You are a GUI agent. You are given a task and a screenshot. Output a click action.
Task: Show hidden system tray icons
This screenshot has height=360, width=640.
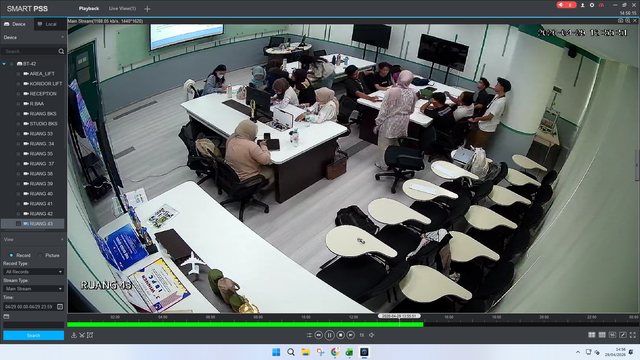[578, 352]
